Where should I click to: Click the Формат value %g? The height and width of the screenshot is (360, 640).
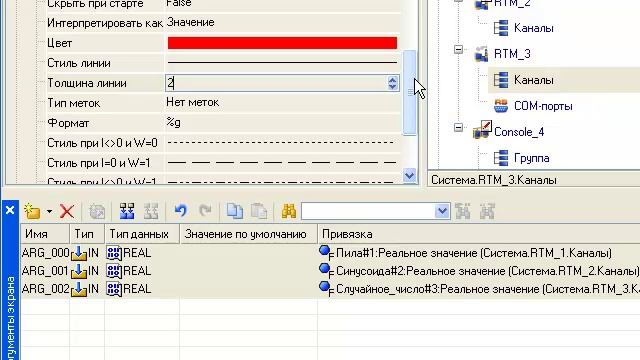tap(173, 122)
